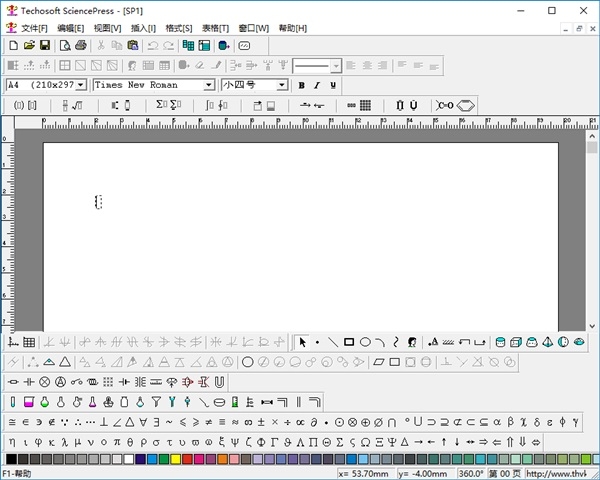Toggle Underline formatting
Screen dimensions: 600x480
(333, 85)
